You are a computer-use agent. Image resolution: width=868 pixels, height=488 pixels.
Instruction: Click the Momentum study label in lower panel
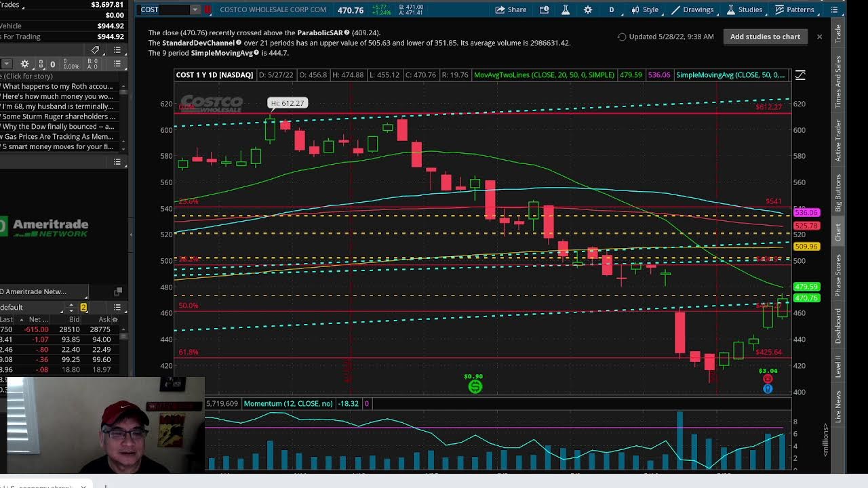288,403
